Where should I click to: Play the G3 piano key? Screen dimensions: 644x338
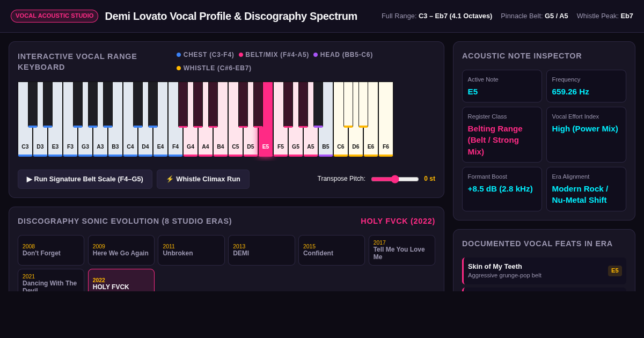pyautogui.click(x=85, y=142)
